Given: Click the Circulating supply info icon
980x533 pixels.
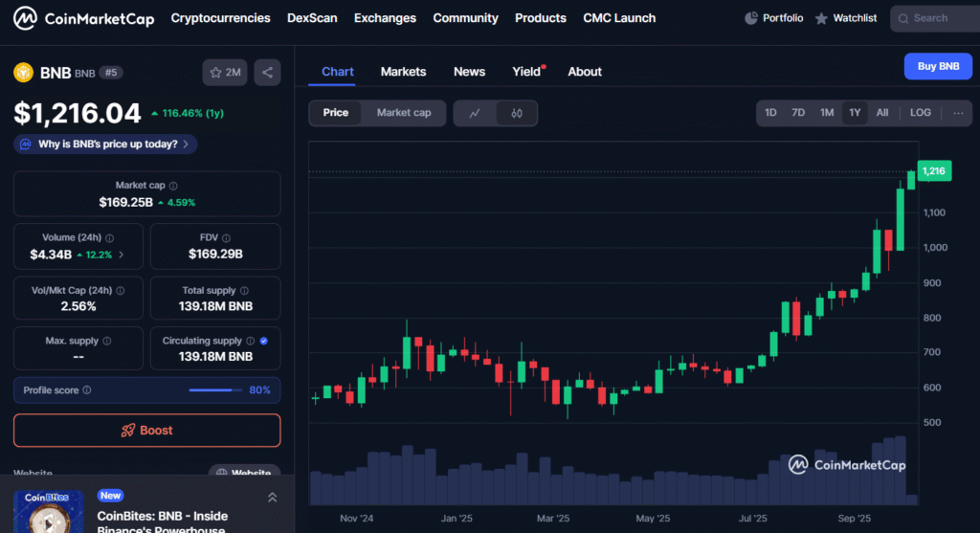Looking at the screenshot, I should (x=250, y=342).
